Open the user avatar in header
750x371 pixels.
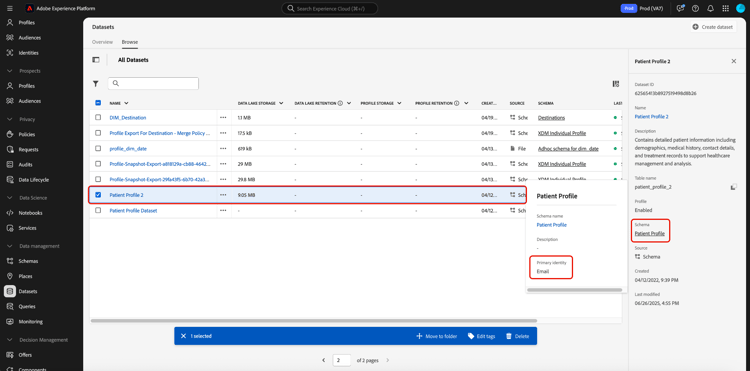coord(740,9)
